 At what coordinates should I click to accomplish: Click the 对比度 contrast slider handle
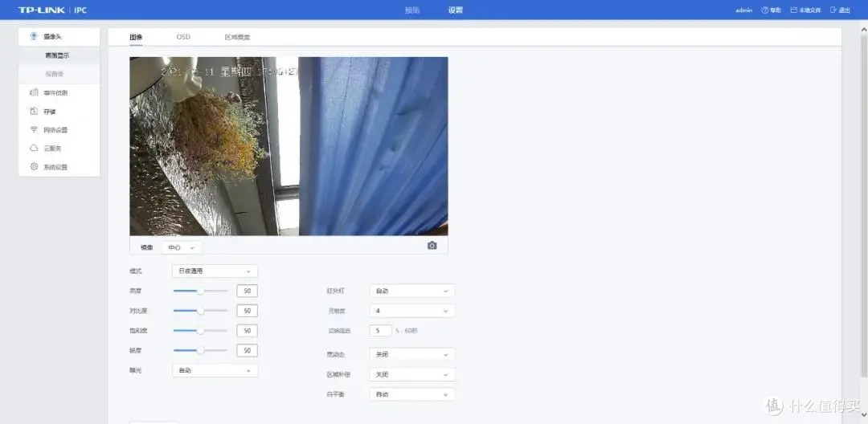(200, 311)
